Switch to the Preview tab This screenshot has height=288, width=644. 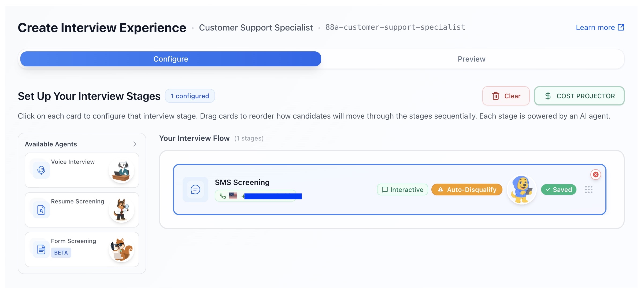[x=471, y=59]
